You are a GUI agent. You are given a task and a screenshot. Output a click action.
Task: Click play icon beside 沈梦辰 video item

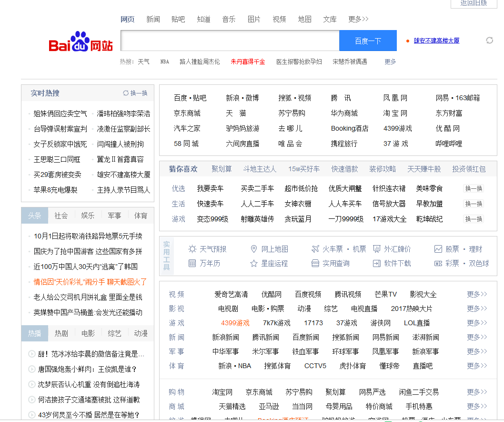coord(32,384)
